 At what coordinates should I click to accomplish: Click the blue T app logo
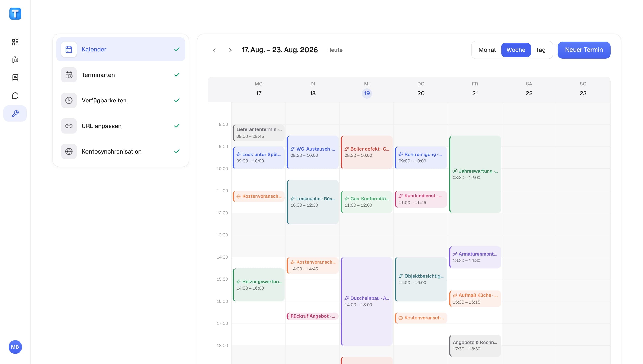point(15,13)
